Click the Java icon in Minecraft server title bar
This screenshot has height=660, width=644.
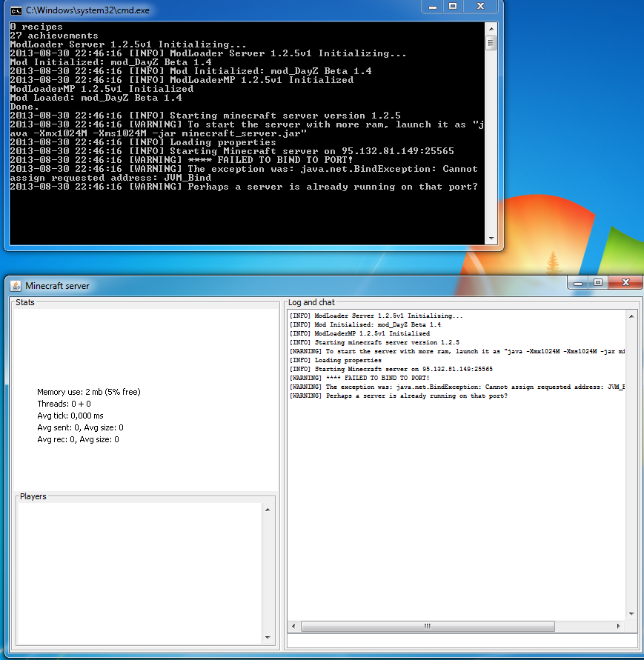click(x=16, y=285)
